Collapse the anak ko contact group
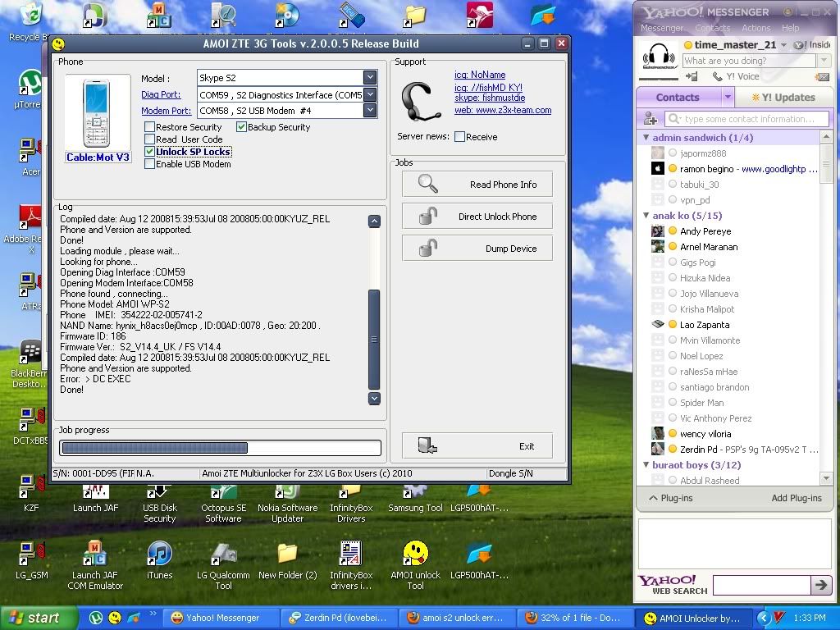The width and height of the screenshot is (840, 630). tap(646, 216)
